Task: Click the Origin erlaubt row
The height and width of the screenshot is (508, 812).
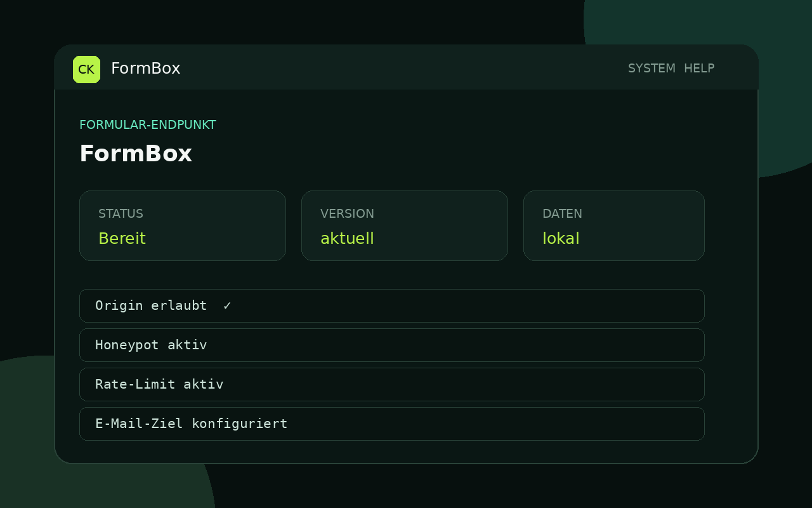Action: (392, 305)
